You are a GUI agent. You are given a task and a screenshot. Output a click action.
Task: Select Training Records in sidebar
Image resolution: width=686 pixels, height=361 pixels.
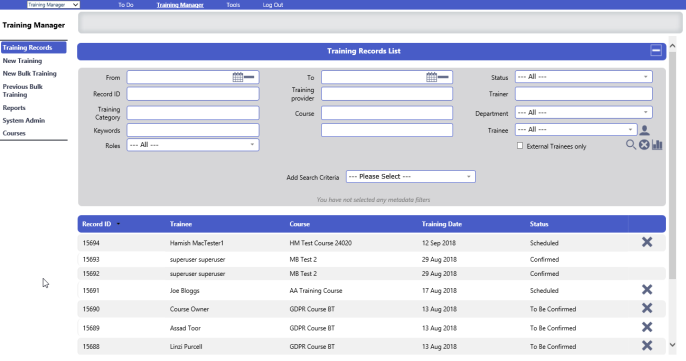[34, 47]
